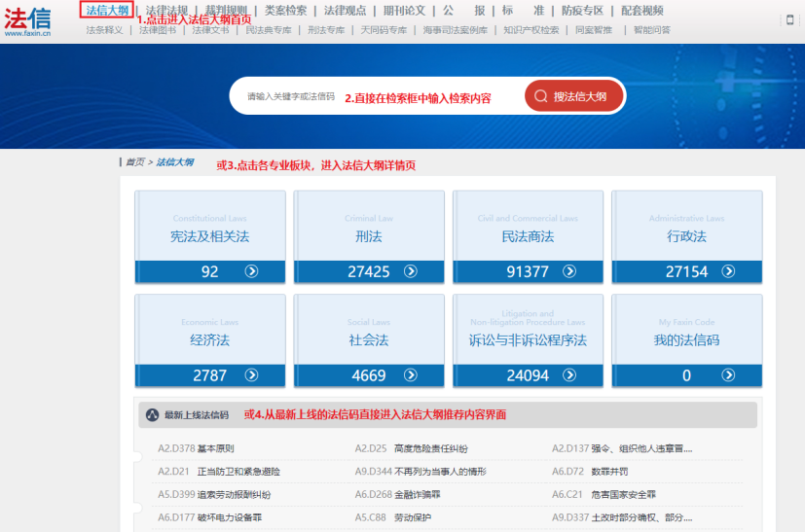Open 天同码专库 in secondary navigation
Screen dimensions: 805x532
pos(384,30)
